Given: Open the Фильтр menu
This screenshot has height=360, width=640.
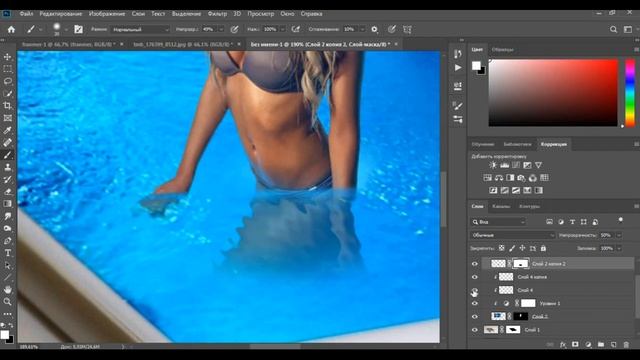Looking at the screenshot, I should pos(217,14).
